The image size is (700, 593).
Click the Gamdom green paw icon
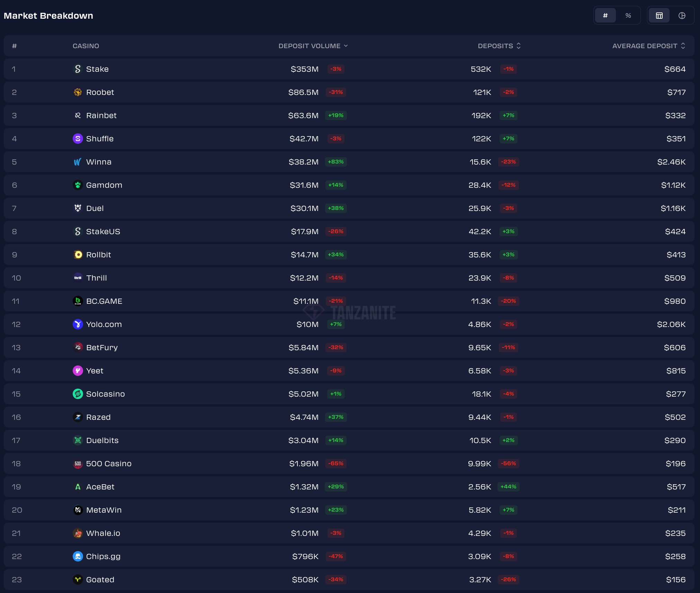[x=78, y=185]
